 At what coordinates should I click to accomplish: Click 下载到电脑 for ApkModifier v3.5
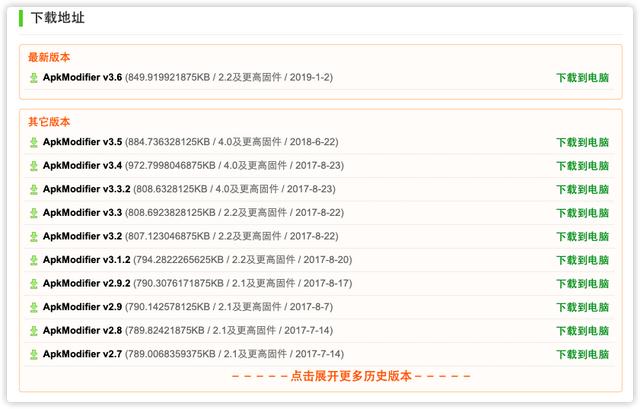(582, 142)
